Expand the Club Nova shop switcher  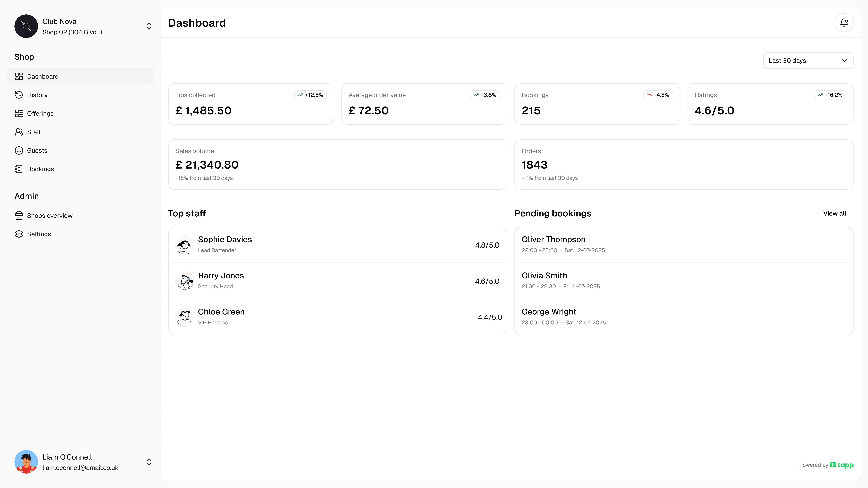[149, 26]
